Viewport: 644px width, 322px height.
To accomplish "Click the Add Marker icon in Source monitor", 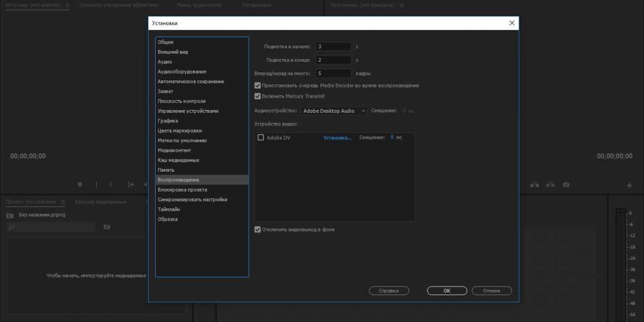I will click(x=80, y=185).
